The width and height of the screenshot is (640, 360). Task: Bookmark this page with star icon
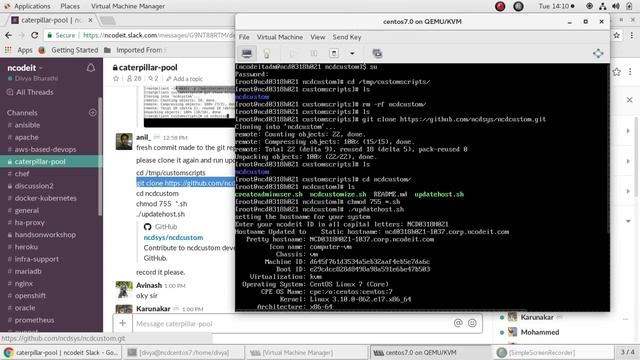[616, 36]
